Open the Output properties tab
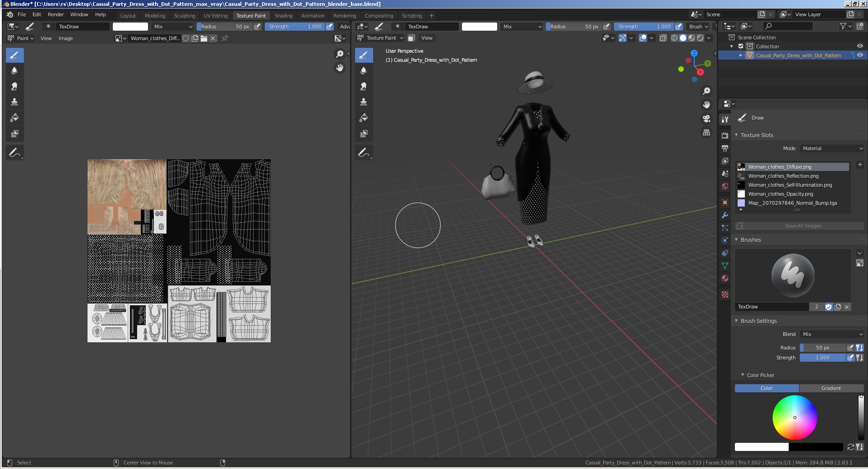868x469 pixels. (725, 148)
